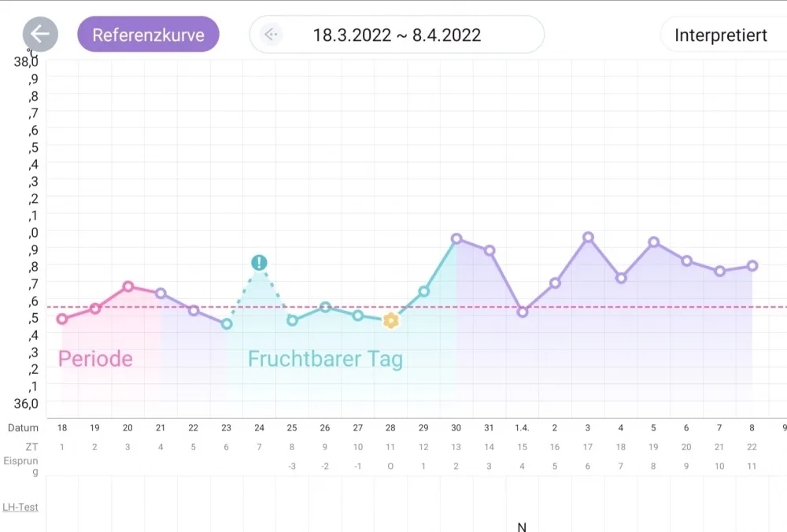This screenshot has width=787, height=532.
Task: Select the temperature point for April 8
Action: coord(752,265)
